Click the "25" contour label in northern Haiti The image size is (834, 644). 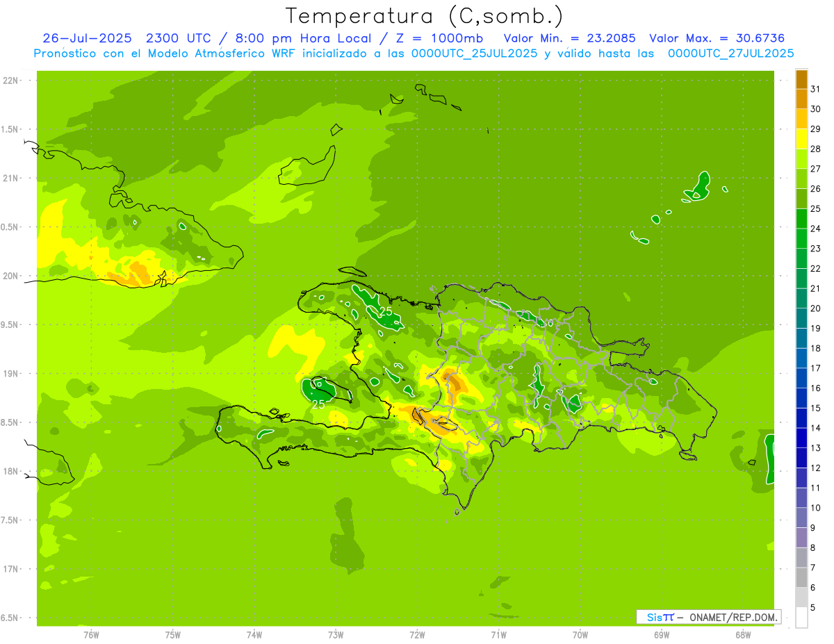(x=385, y=311)
